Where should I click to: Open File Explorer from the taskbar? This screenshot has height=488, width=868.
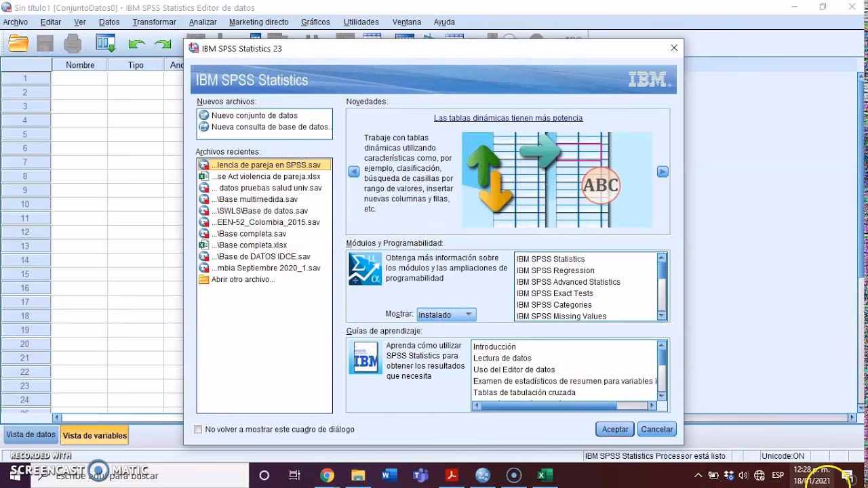pos(358,475)
